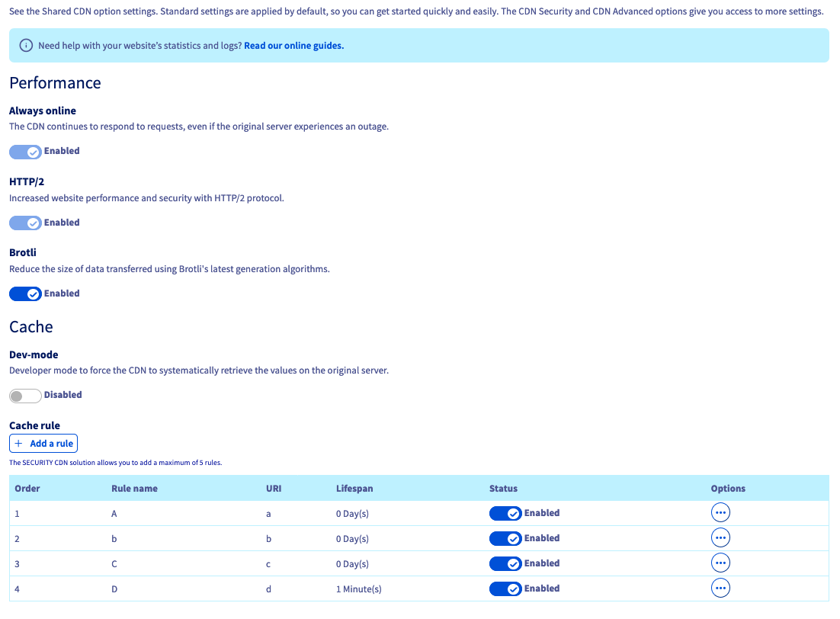Click the info icon in help banner
The image size is (840, 619).
pos(26,46)
